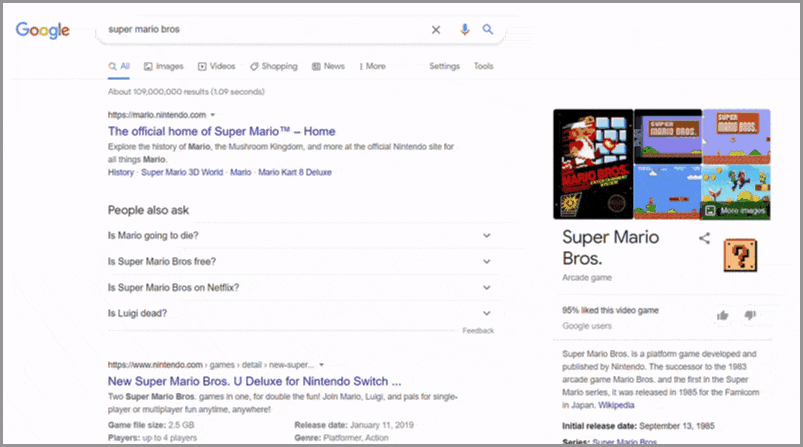Open the dark title screen thumbnail
This screenshot has height=447, width=803.
(668, 136)
